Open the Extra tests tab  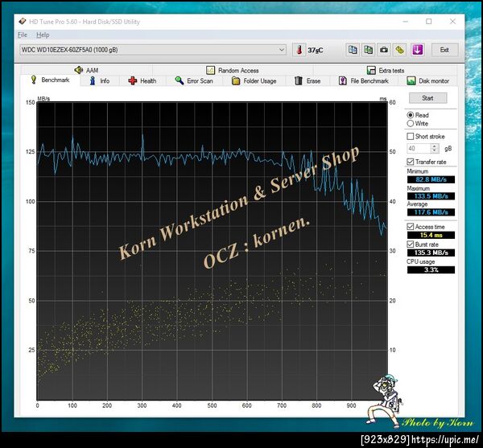click(386, 70)
